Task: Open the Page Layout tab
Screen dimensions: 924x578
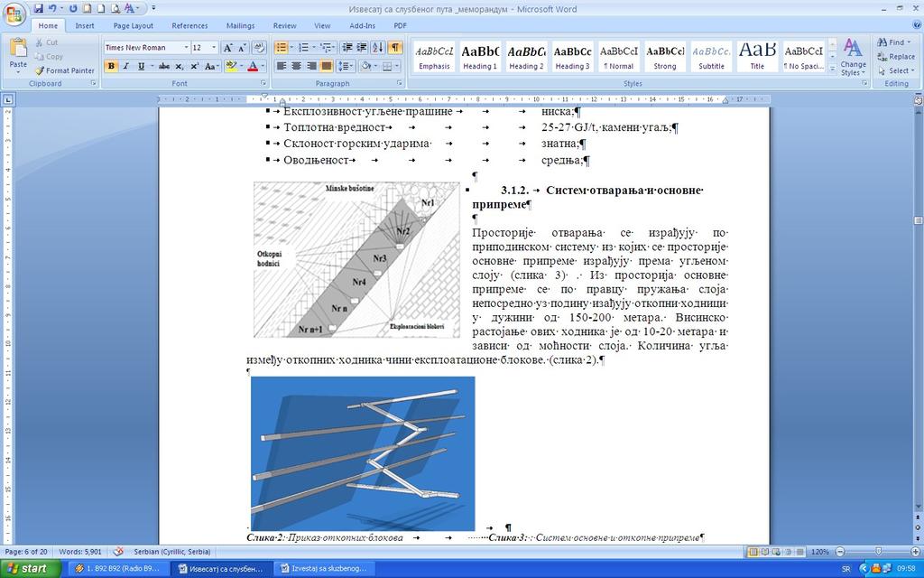Action: coord(134,26)
